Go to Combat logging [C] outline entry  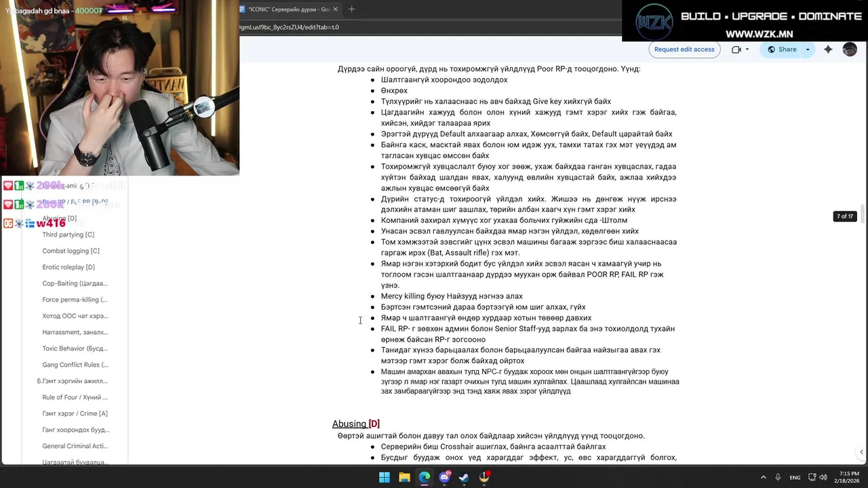71,251
